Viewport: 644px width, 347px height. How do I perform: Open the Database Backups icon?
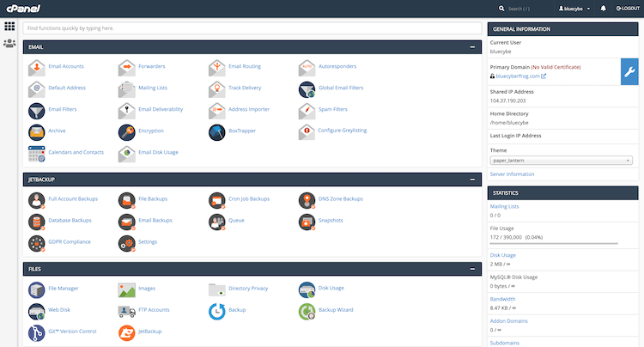(x=37, y=222)
